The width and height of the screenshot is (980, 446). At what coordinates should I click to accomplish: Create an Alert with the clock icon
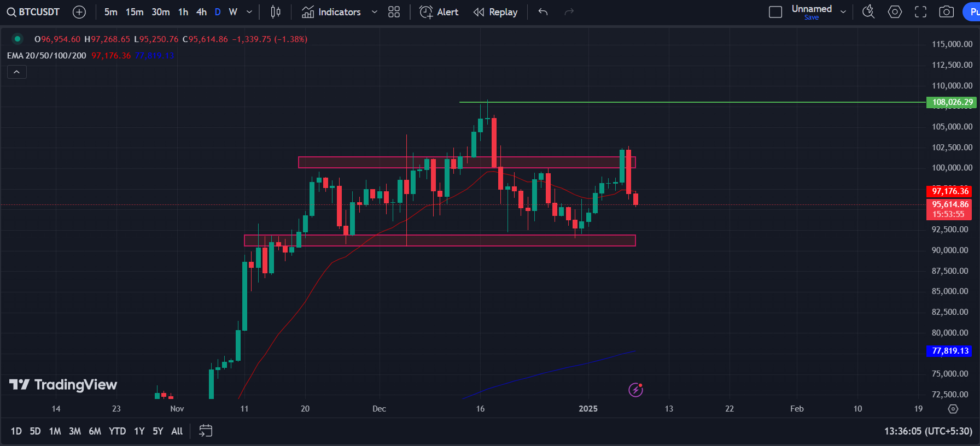439,12
